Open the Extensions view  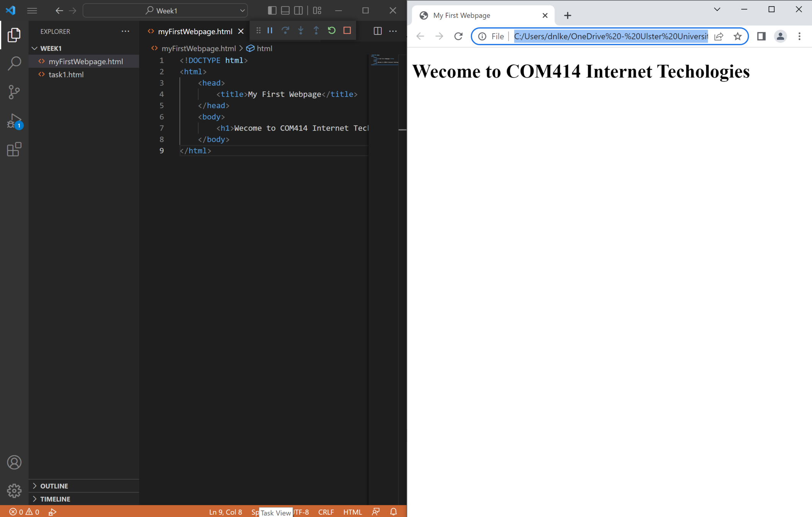click(14, 149)
